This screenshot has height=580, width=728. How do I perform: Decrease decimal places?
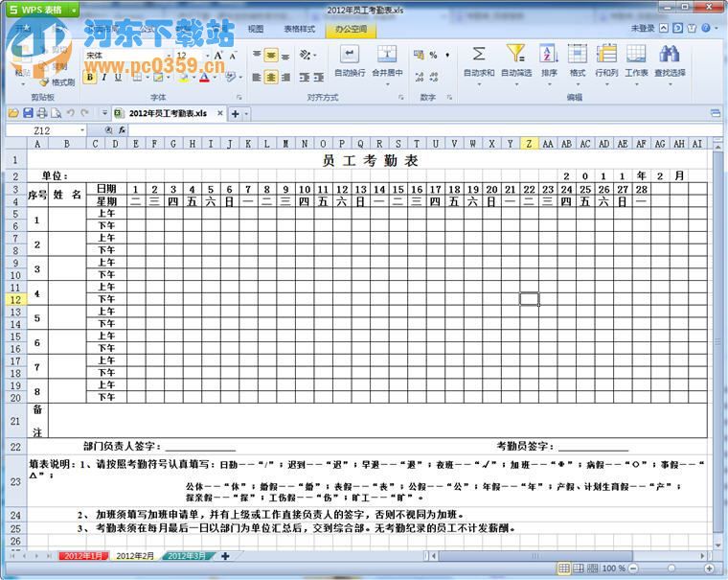(x=434, y=77)
